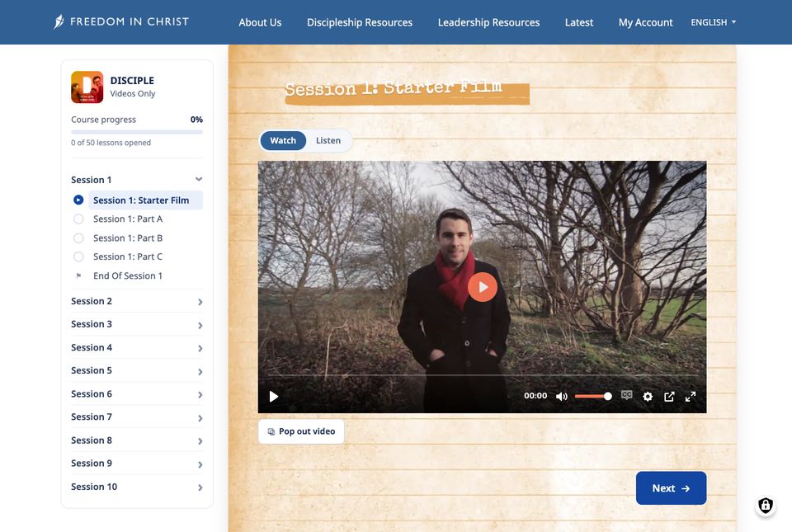Click the End Of Session 1 flag icon
This screenshot has height=532, width=792.
[78, 275]
